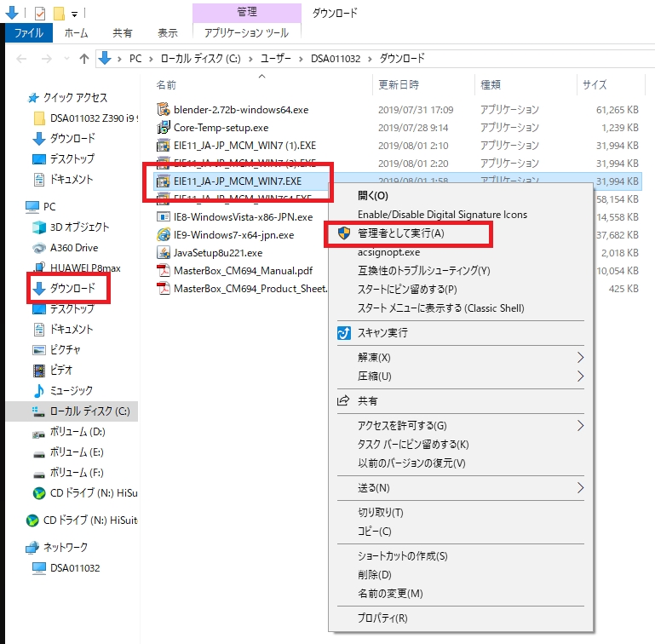Click the new folder icon in title bar

pos(59,14)
